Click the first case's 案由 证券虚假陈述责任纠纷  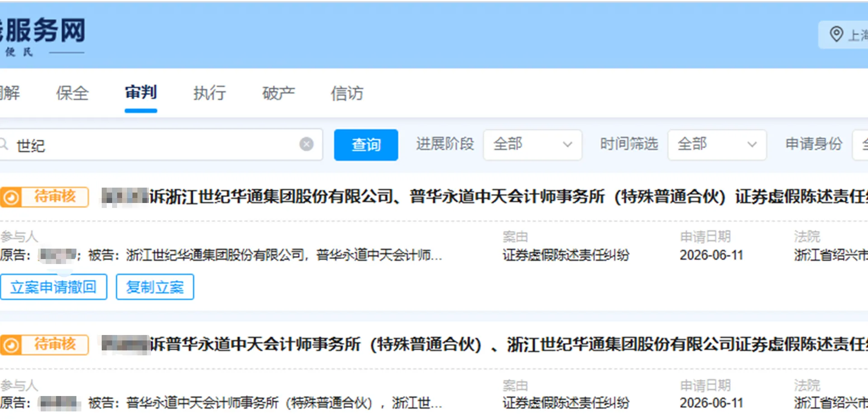coord(566,255)
